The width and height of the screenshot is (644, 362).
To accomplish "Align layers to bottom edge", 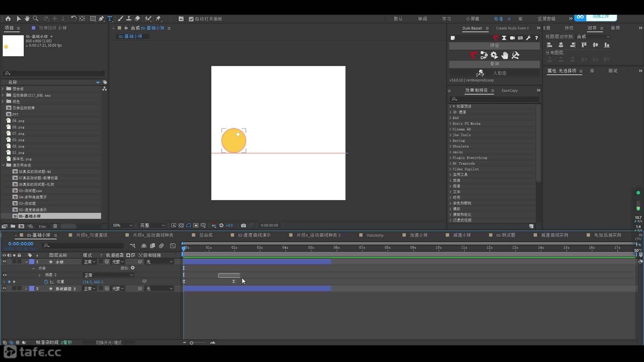I will pos(607,45).
